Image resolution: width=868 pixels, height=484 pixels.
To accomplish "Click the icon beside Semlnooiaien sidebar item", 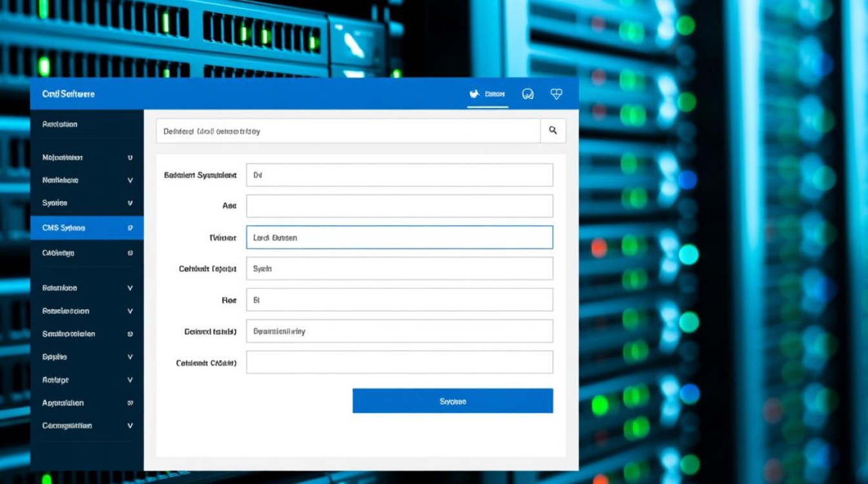I will [130, 334].
